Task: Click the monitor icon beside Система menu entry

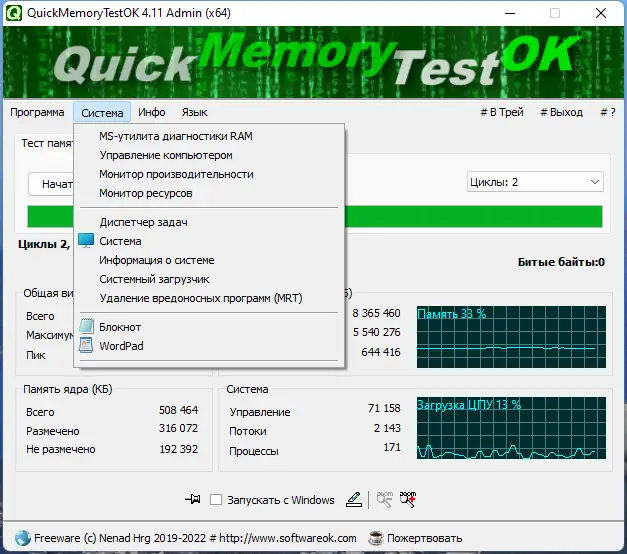Action: [86, 240]
